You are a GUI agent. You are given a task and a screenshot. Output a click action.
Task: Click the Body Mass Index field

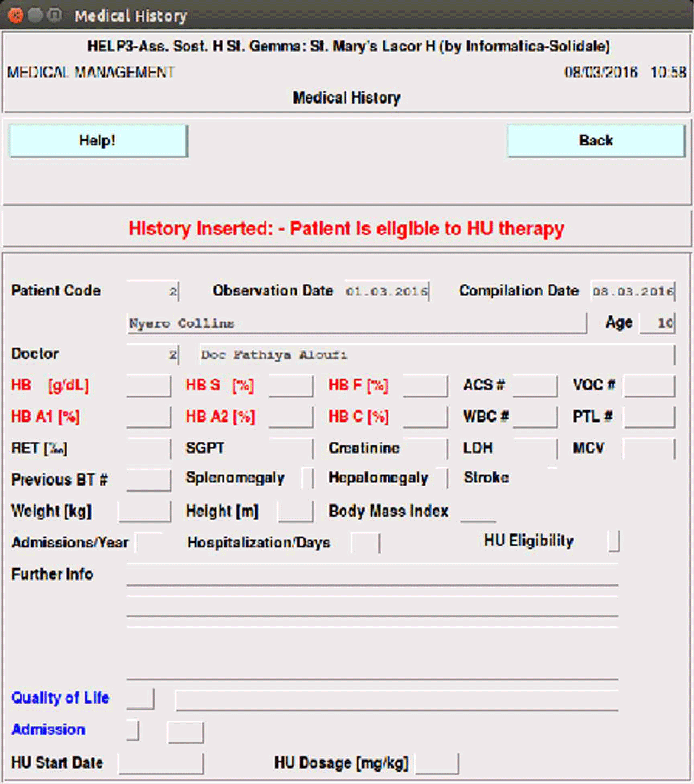(478, 512)
